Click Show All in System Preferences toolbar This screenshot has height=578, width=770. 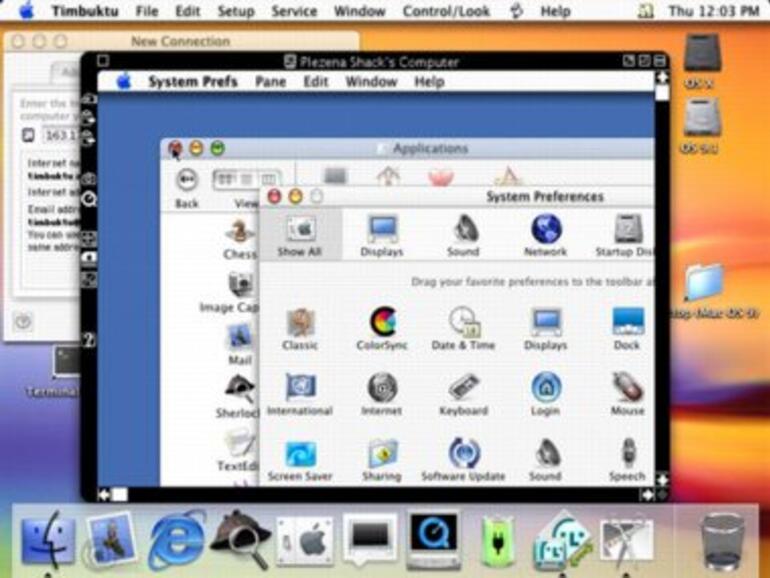300,236
